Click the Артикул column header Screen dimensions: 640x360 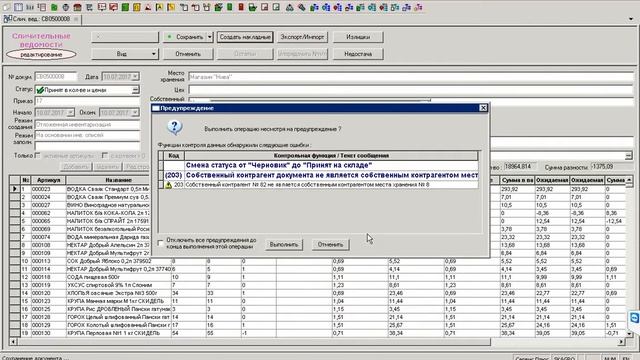(x=49, y=180)
